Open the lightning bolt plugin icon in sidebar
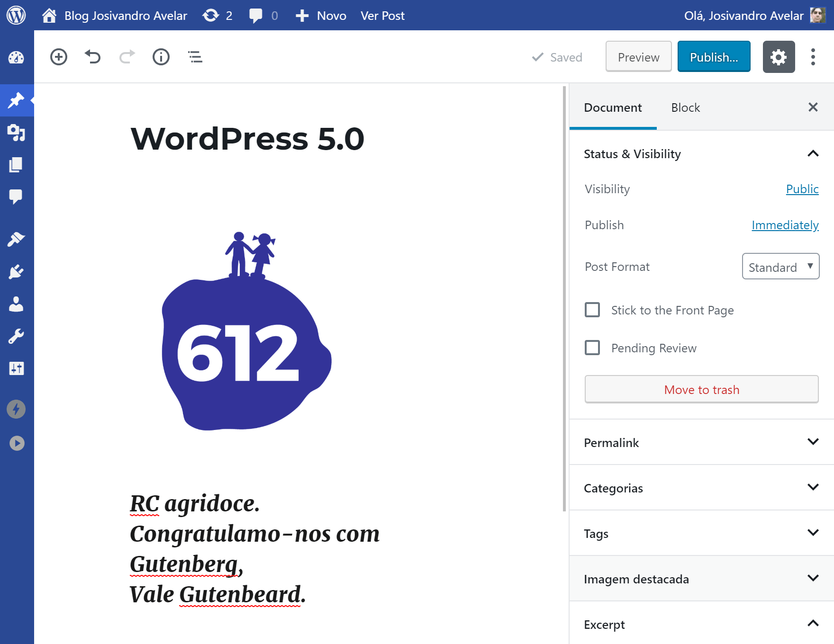This screenshot has height=644, width=834. click(x=16, y=409)
